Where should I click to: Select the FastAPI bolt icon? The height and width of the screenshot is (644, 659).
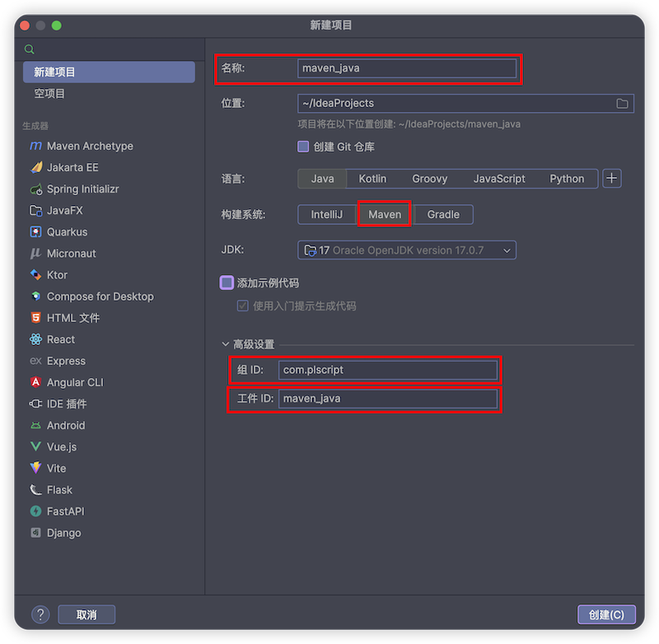click(x=35, y=511)
